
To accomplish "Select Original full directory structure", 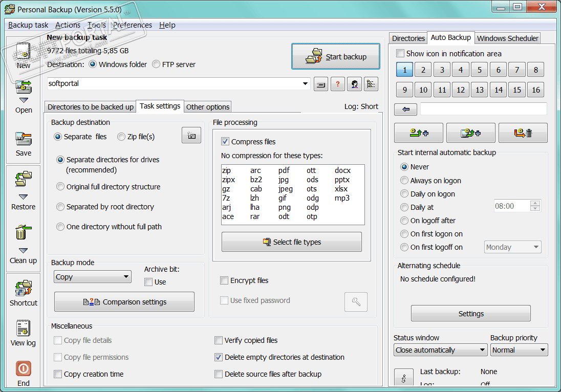I will (60, 187).
